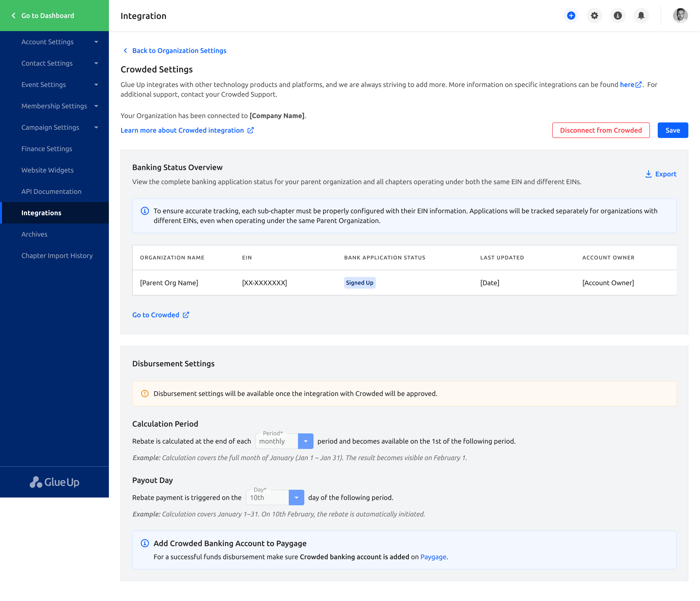700x601 pixels.
Task: Open the user profile avatar
Action: coord(680,16)
